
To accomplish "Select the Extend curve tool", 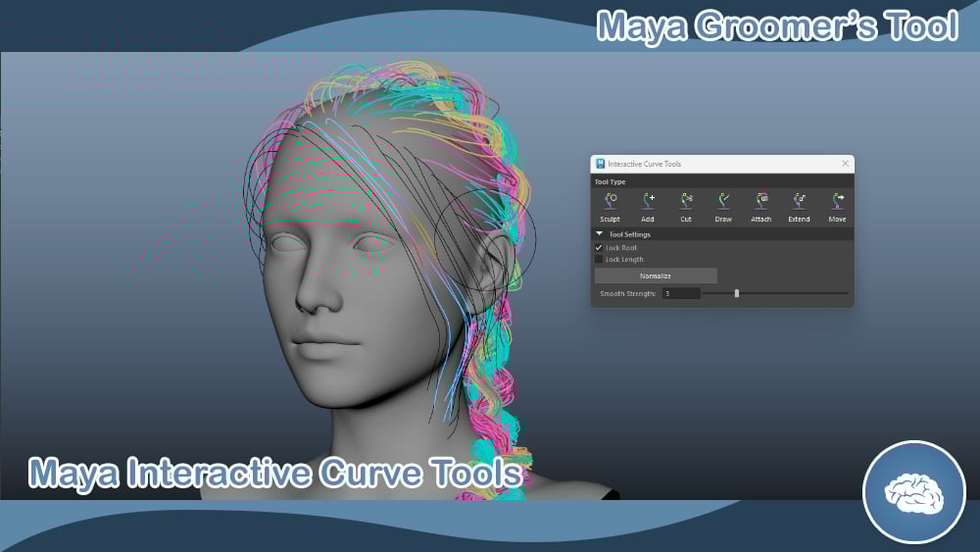I will pyautogui.click(x=799, y=207).
